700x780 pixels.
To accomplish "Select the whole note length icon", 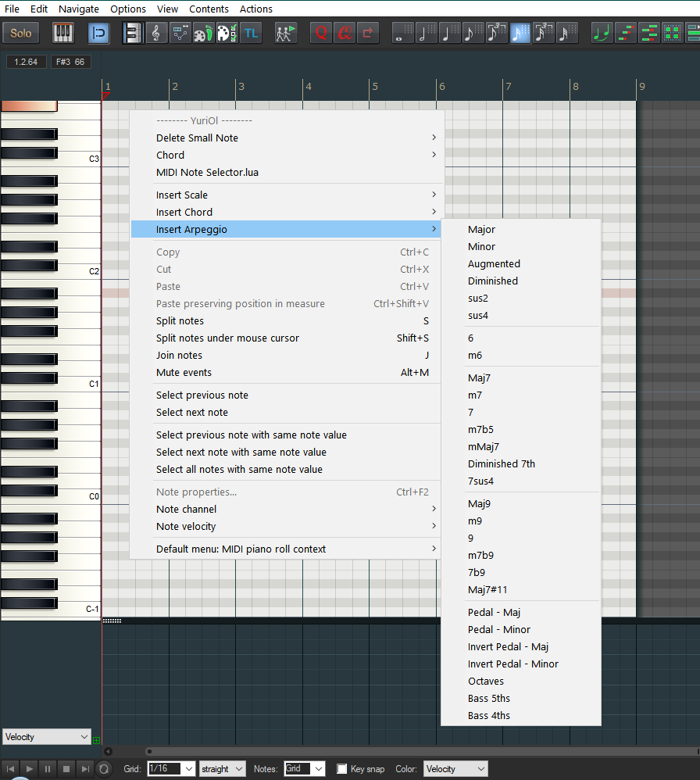I will (403, 33).
